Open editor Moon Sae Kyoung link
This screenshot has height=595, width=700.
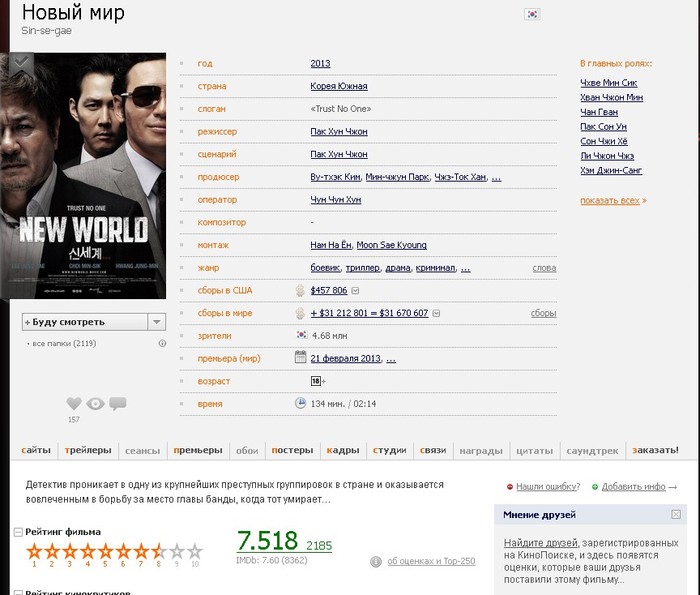392,245
